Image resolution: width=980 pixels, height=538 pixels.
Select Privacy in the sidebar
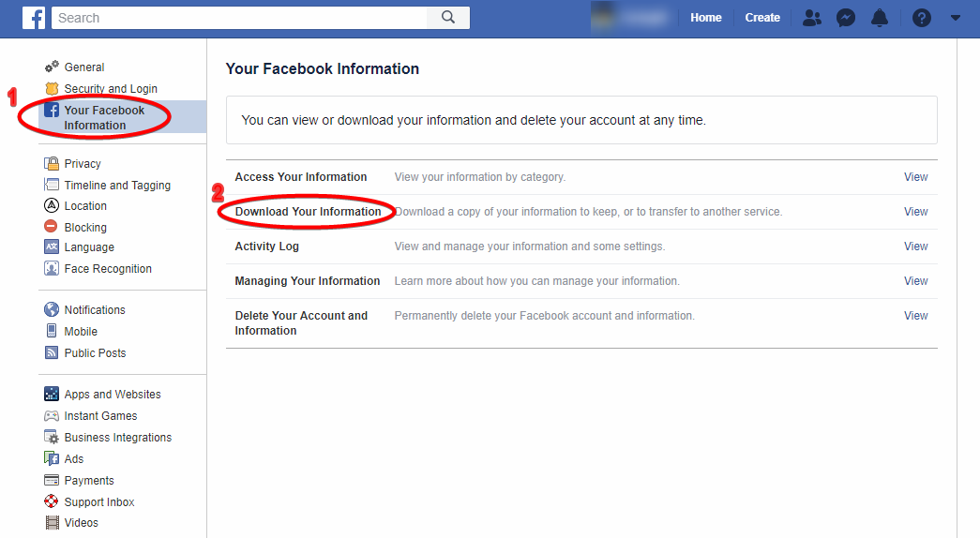(x=83, y=164)
